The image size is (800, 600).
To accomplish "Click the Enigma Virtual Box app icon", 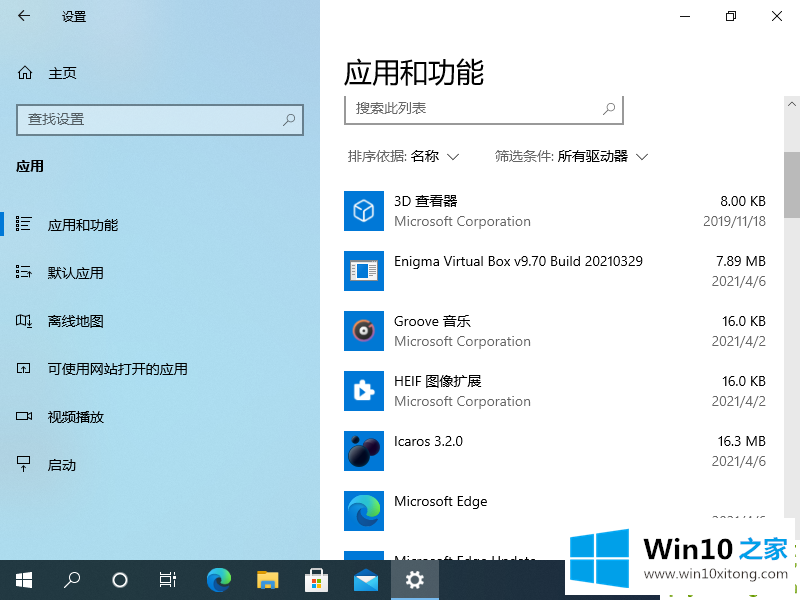I will coord(364,271).
